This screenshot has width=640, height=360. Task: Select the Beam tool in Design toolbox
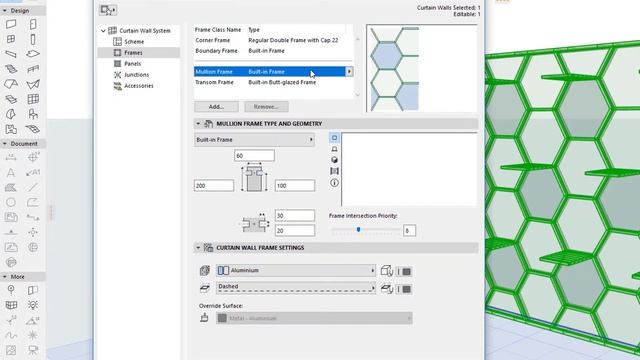[x=11, y=54]
